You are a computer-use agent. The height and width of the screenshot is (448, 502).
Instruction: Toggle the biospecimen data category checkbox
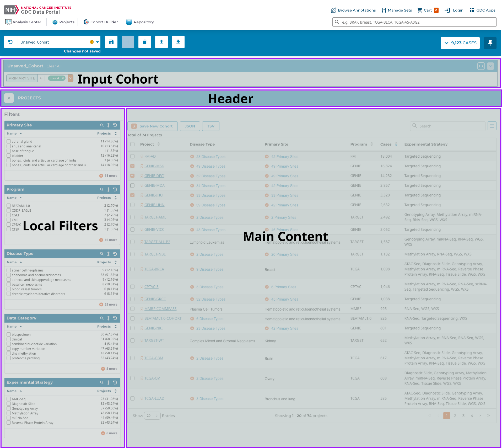point(9,334)
